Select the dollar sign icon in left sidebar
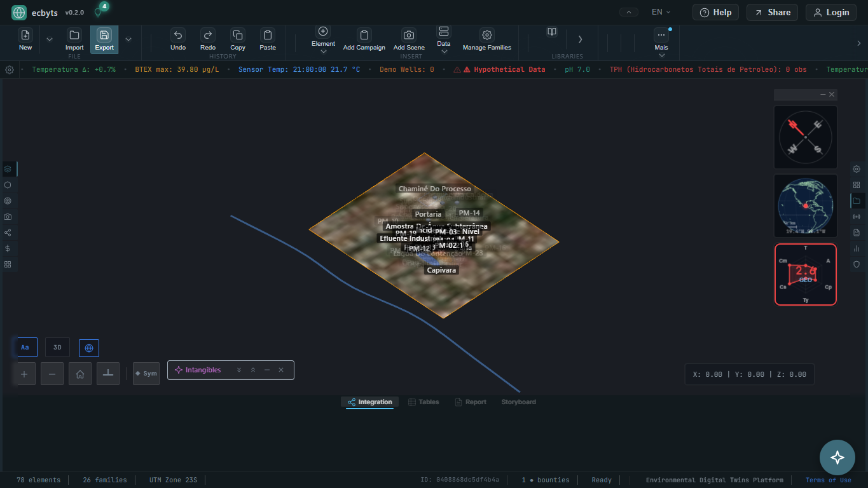 point(8,248)
